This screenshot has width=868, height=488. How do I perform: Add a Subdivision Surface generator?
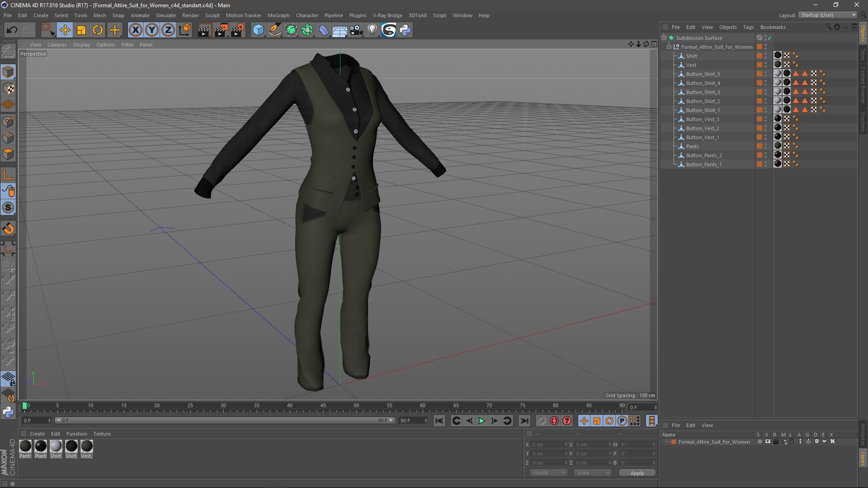coord(291,30)
